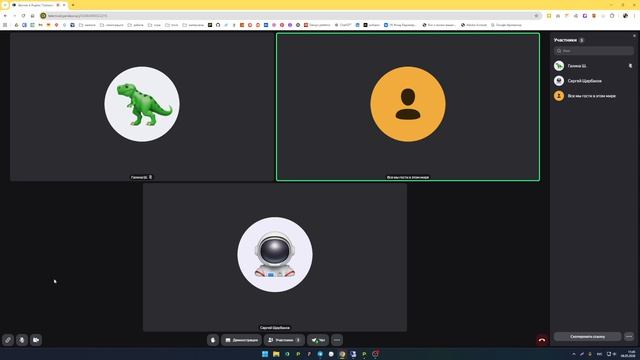Screen dimensions: 640x360
Task: Reload the page with browser refresh icon
Action: coord(23,16)
